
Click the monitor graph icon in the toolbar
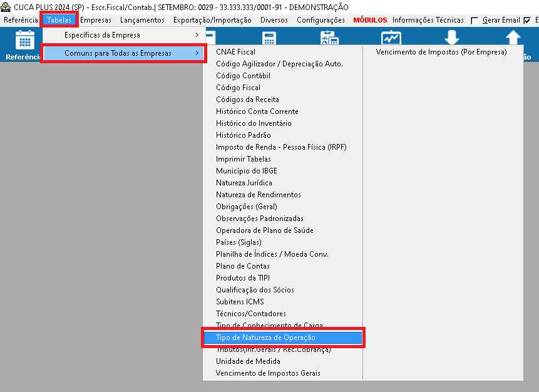tap(391, 38)
